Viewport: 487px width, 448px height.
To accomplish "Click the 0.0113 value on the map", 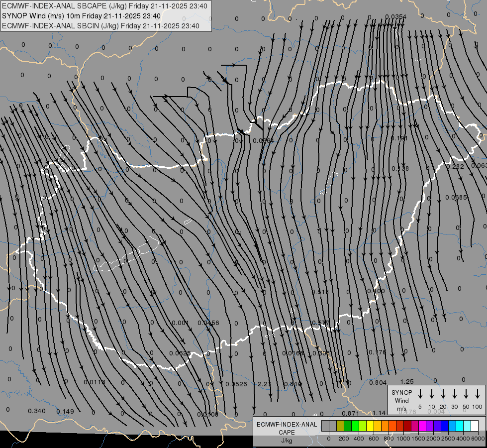I will click(95, 382).
